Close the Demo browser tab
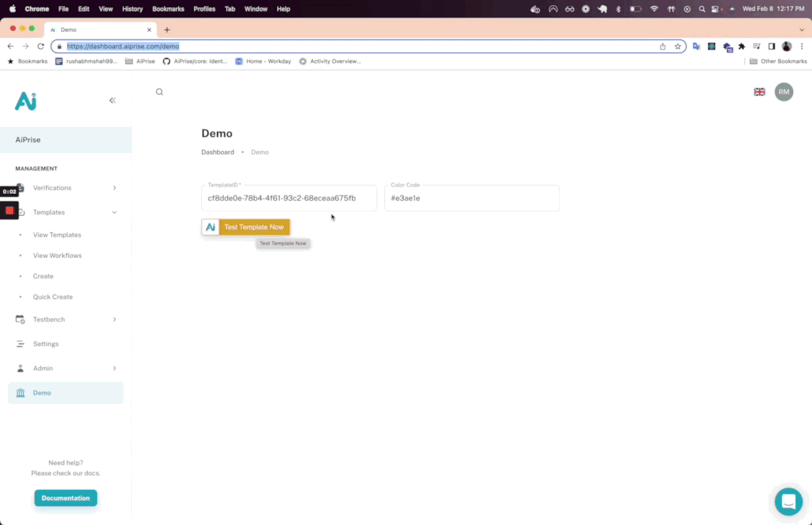The width and height of the screenshot is (812, 525). (x=149, y=30)
